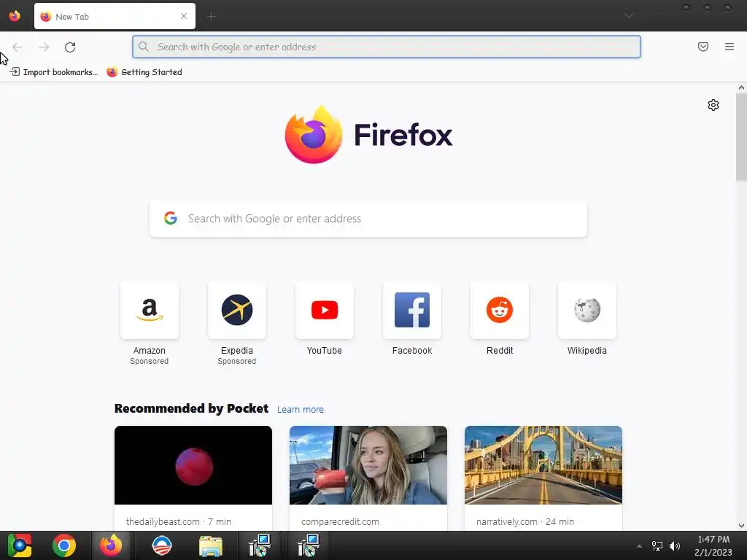Open the Start button in the taskbar
The width and height of the screenshot is (747, 560).
click(20, 545)
